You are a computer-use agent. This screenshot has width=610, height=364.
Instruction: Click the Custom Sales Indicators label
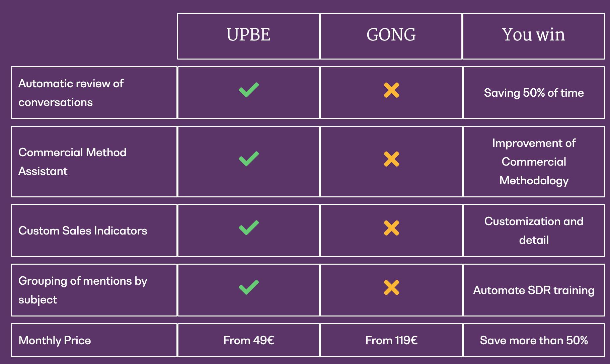tap(83, 231)
